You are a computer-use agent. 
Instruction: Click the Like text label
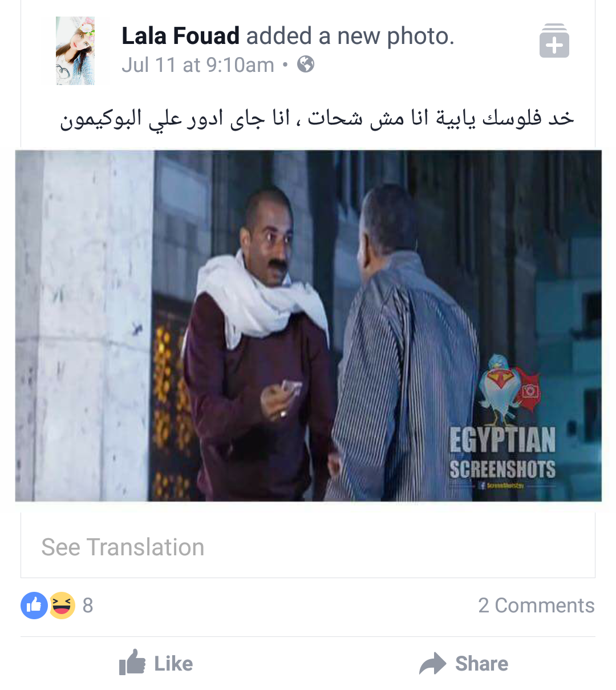click(x=173, y=664)
